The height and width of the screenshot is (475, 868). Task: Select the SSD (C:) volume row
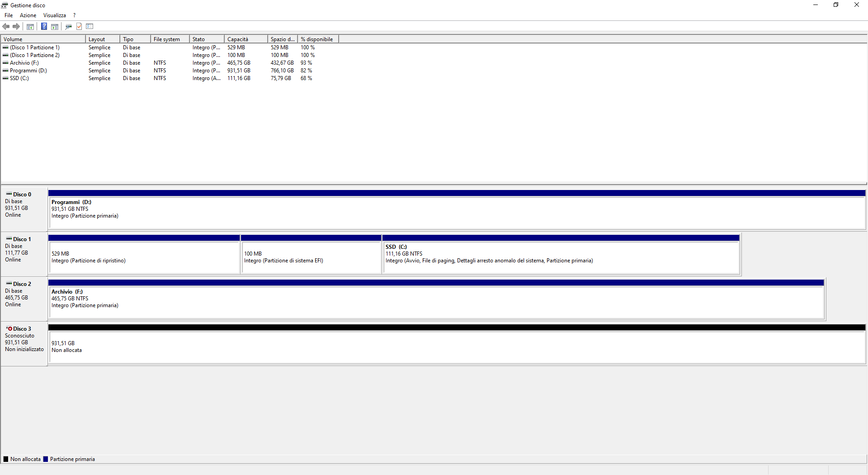pos(170,78)
